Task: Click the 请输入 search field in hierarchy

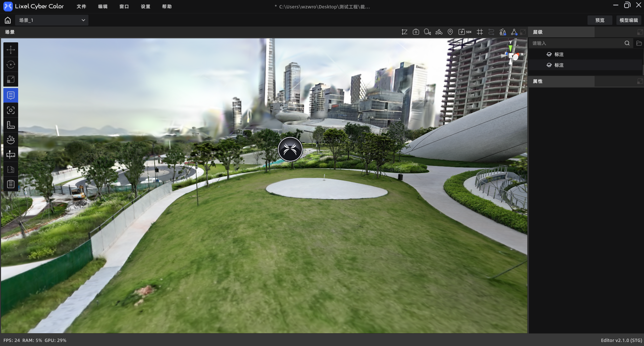Action: [577, 43]
